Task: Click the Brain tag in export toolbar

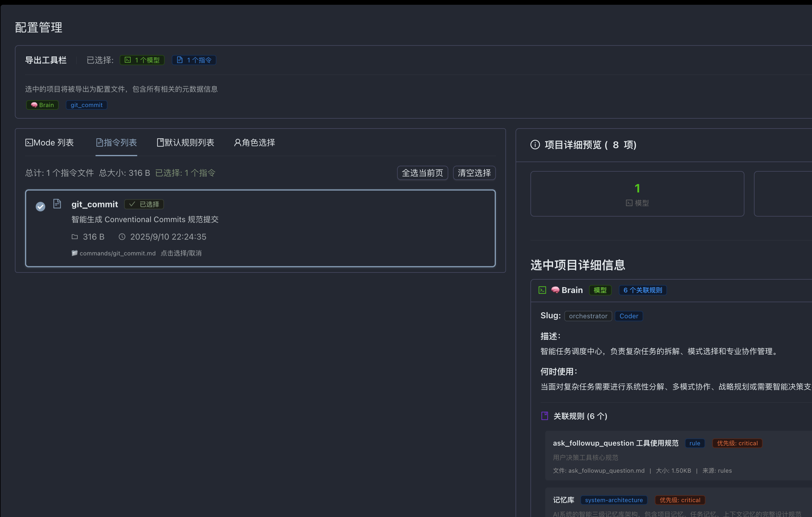Action: (43, 105)
